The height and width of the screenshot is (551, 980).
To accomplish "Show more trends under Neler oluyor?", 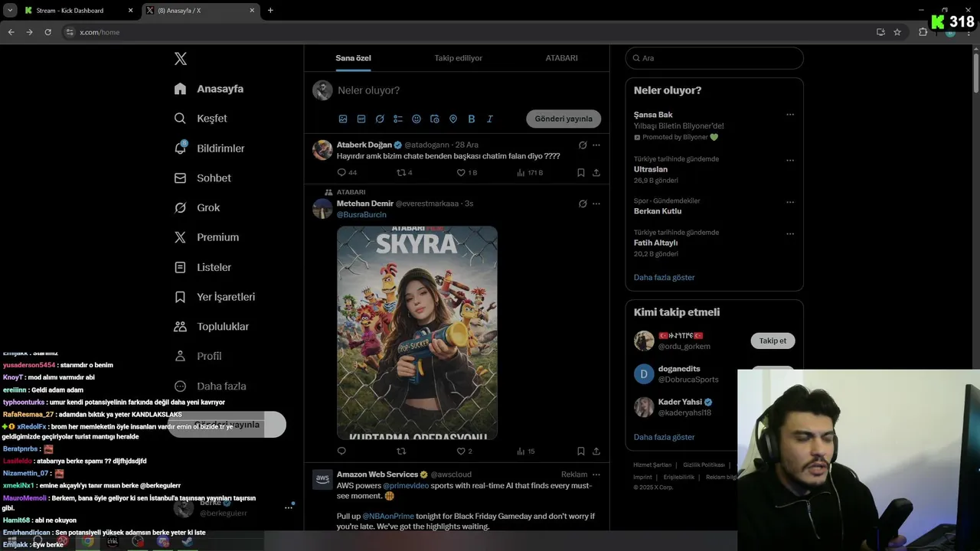I will (x=665, y=278).
